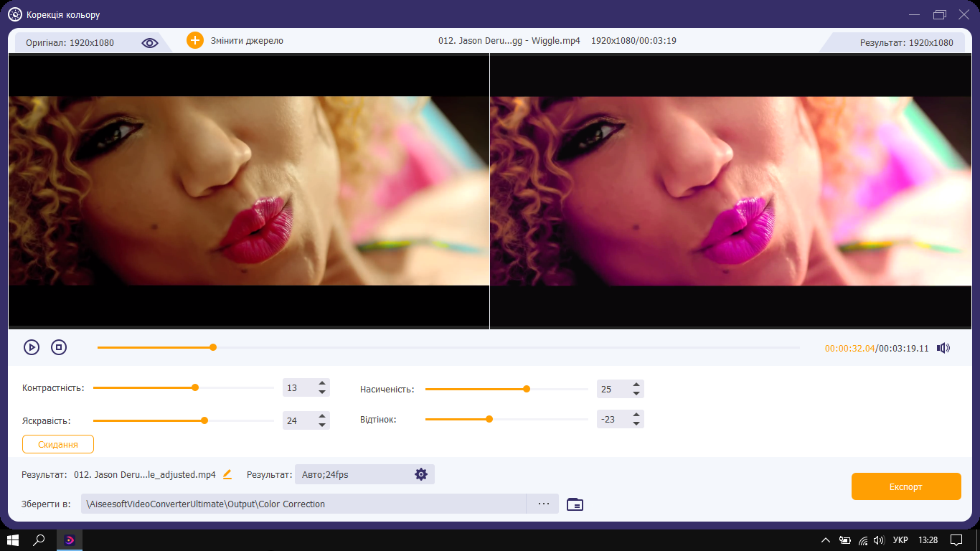Click the Експорт button

coord(906,486)
